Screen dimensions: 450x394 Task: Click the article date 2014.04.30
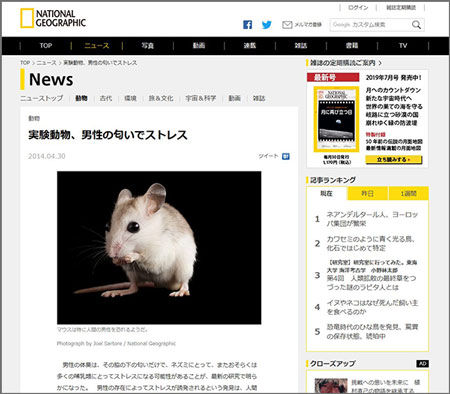[x=47, y=156]
